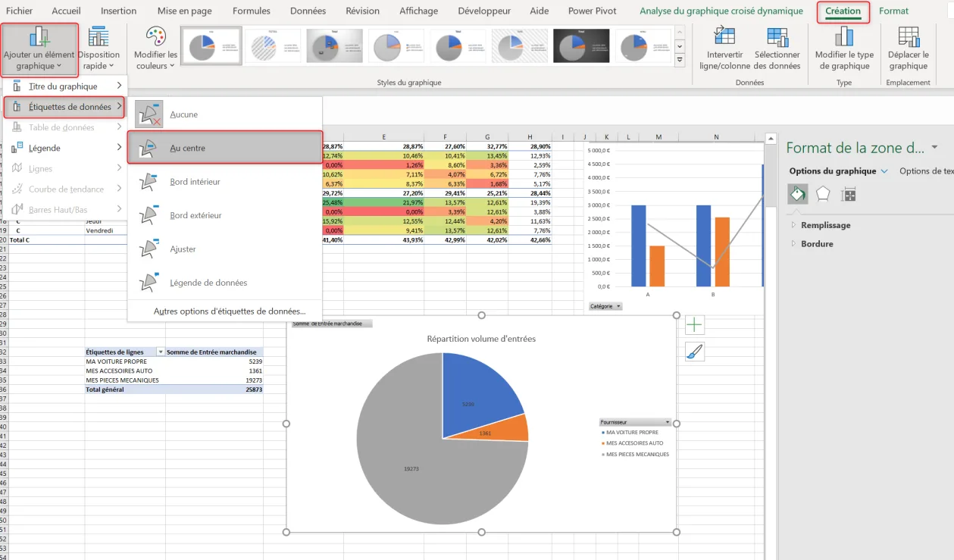Choose Ajuster data label option
This screenshot has width=954, height=560.
pyautogui.click(x=225, y=249)
